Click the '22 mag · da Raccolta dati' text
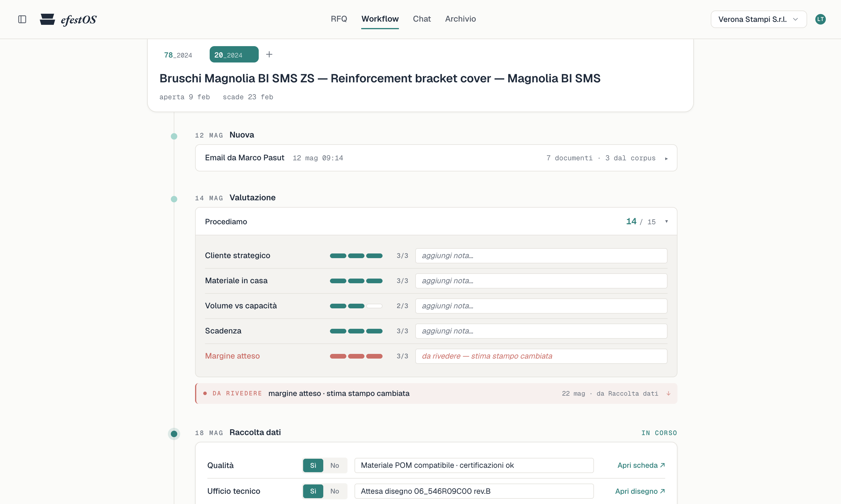 point(609,393)
